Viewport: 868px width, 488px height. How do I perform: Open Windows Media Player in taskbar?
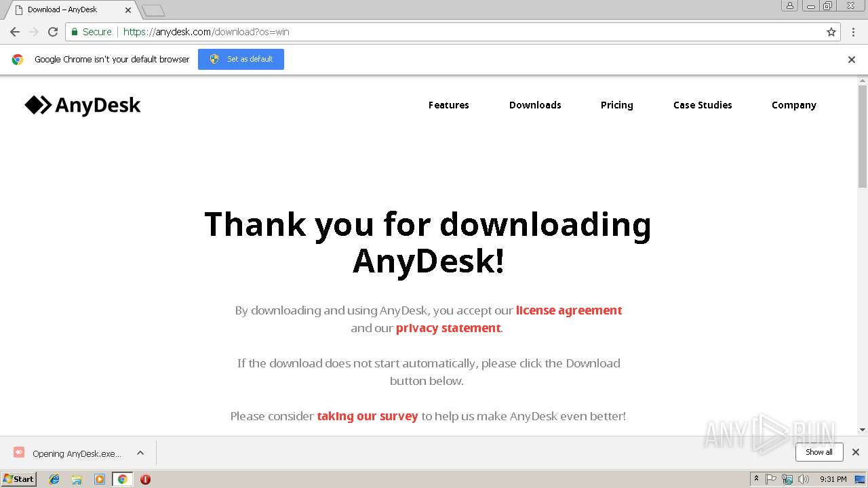(100, 479)
